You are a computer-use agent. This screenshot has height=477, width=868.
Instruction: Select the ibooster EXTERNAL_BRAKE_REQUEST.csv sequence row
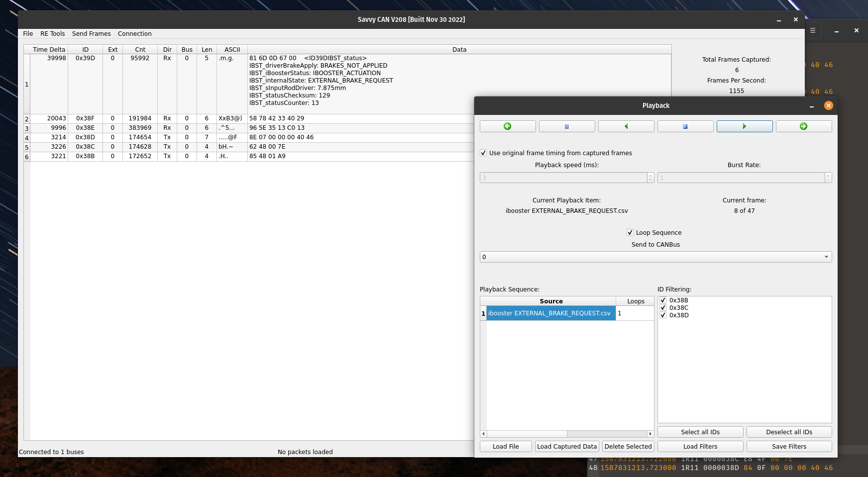tap(550, 313)
